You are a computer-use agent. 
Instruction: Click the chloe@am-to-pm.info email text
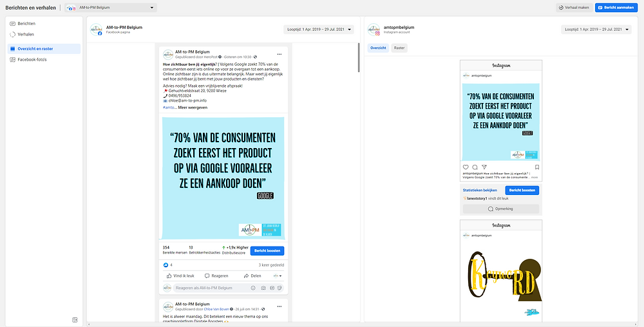[187, 100]
